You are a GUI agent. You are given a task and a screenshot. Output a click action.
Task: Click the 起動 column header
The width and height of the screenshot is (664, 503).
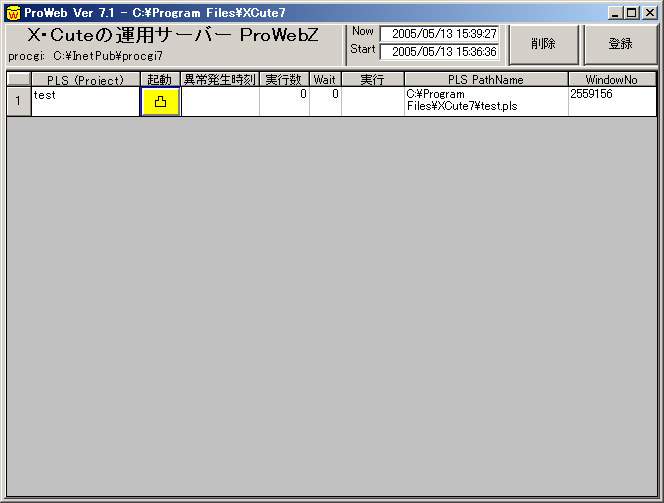point(160,80)
